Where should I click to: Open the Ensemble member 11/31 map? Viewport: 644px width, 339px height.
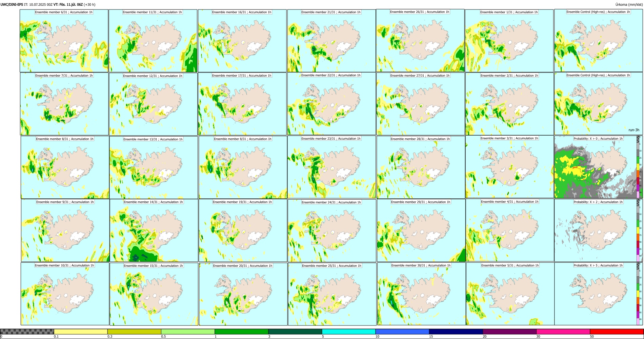(153, 41)
